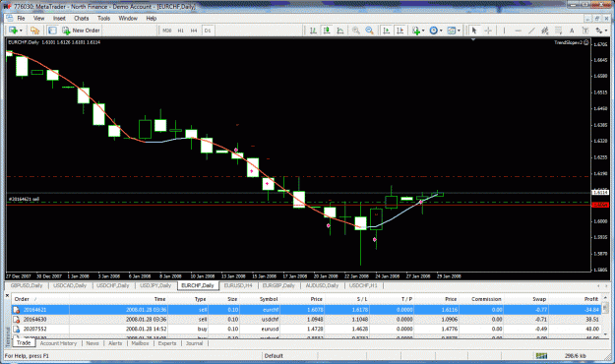The image size is (615, 364).
Task: Select the cursor arrow tool
Action: click(474, 30)
